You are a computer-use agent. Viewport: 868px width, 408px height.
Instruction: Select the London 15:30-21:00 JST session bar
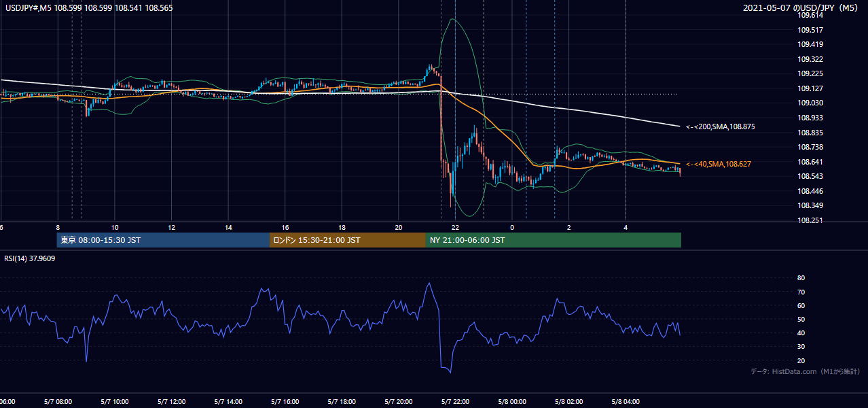[x=348, y=240]
